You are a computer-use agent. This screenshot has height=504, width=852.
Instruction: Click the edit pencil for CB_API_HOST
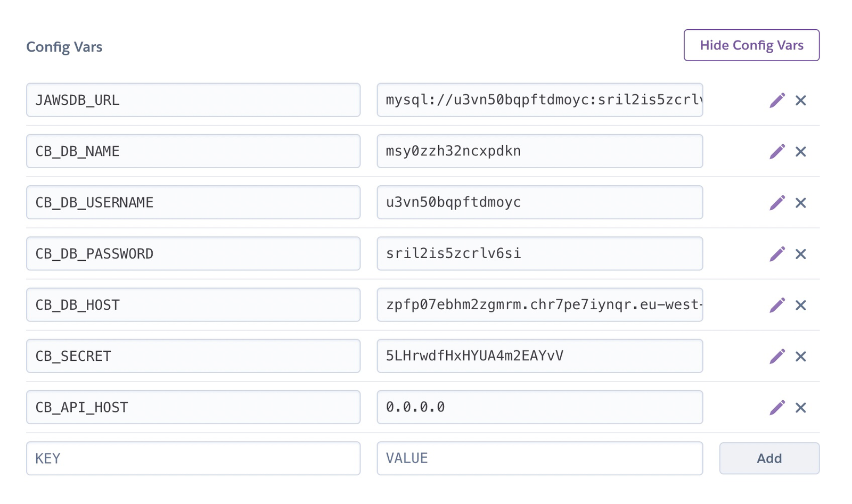[x=779, y=407]
